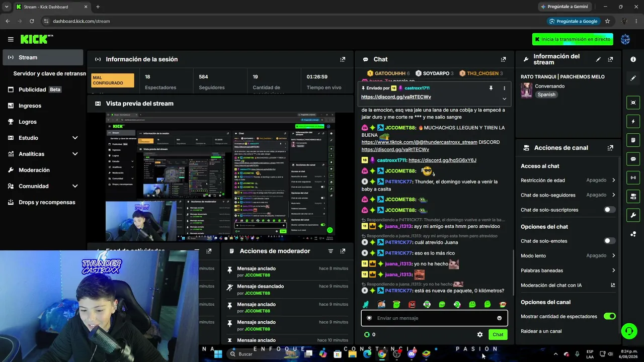Pop out the Chat panel
The height and width of the screenshot is (362, 644).
click(x=503, y=59)
